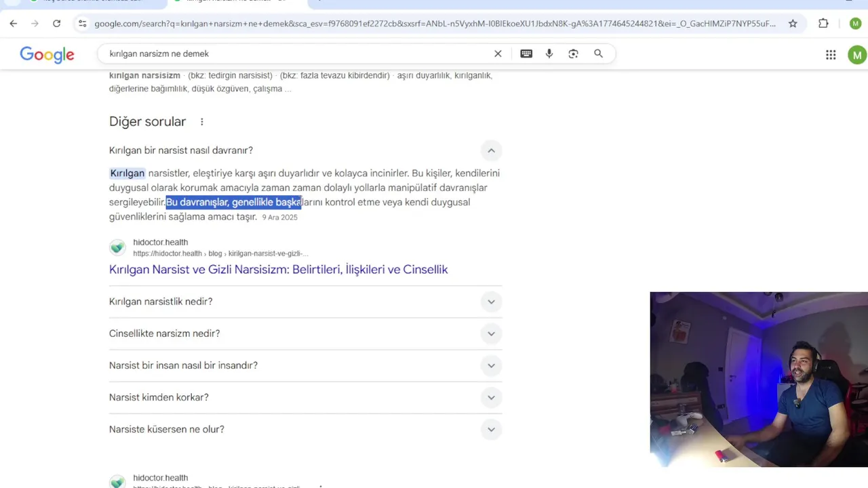
Task: Expand 'Narsiste küsersen ne olur?' question
Action: (305, 429)
